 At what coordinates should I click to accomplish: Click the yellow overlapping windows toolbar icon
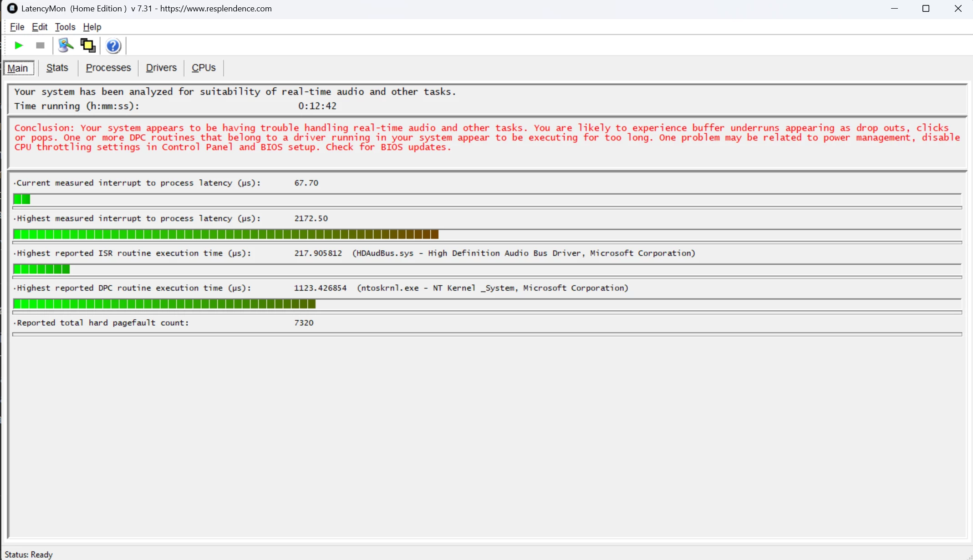pyautogui.click(x=88, y=45)
